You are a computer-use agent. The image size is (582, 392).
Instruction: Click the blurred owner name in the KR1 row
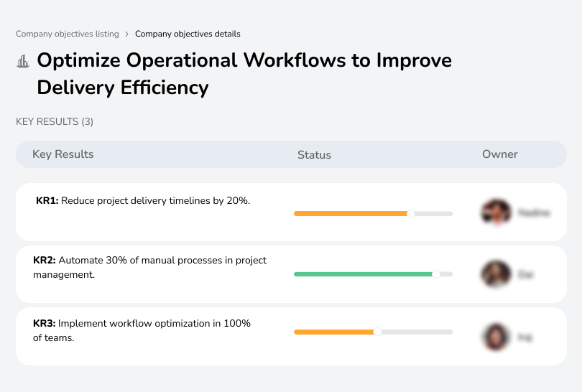click(534, 213)
